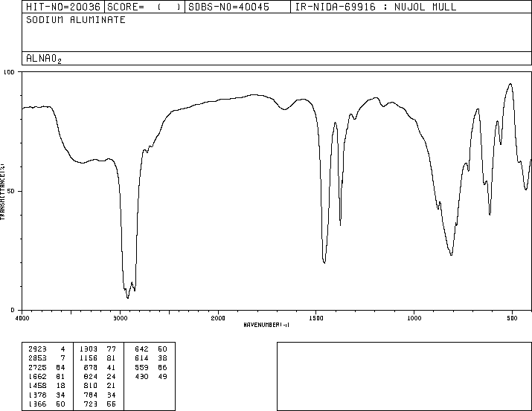The height and width of the screenshot is (411, 532).
Task: Click the peak value "430" in table
Action: coord(141,376)
